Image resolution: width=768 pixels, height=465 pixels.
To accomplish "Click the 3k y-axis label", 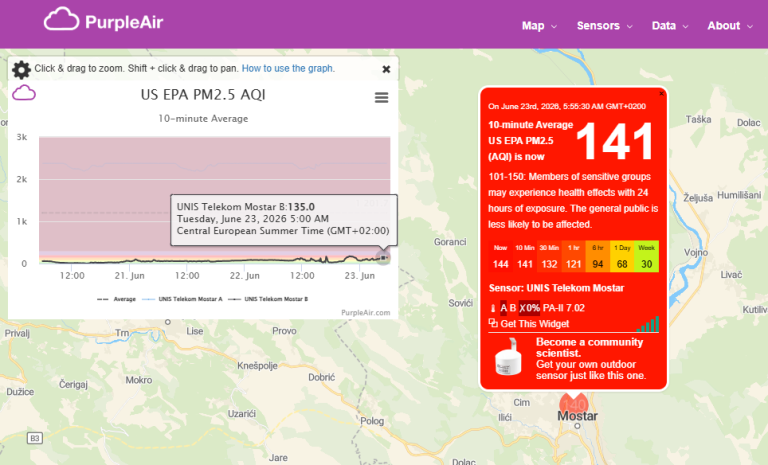I will click(22, 137).
